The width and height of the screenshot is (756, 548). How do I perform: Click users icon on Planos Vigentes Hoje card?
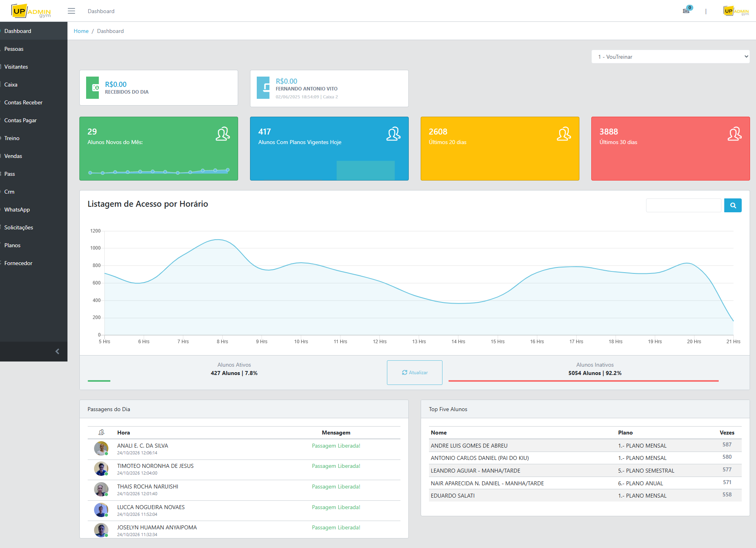coord(393,134)
